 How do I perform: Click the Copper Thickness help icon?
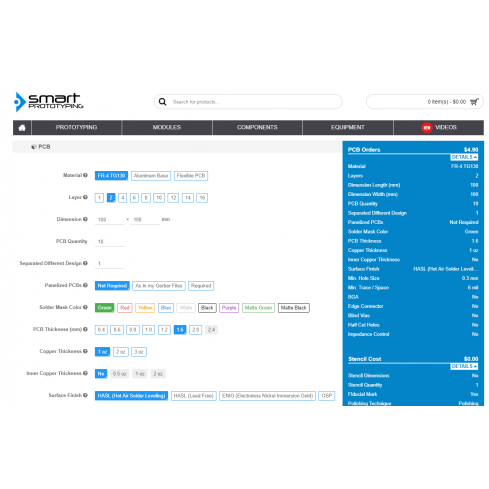click(85, 351)
